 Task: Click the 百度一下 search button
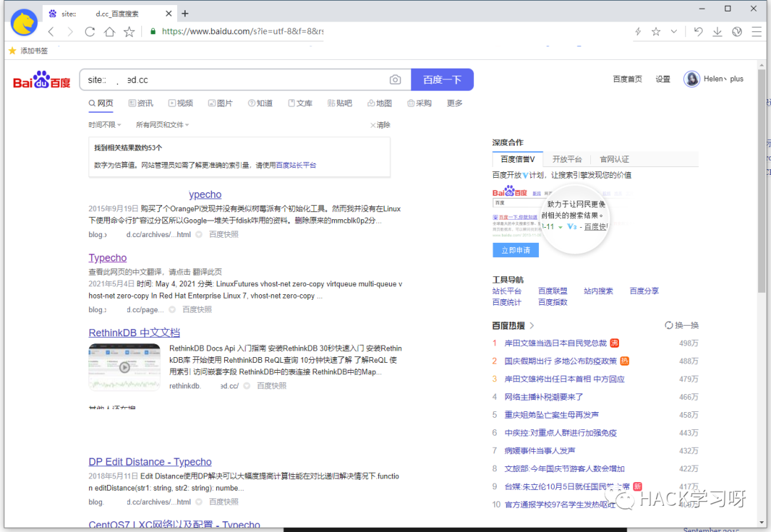(442, 80)
